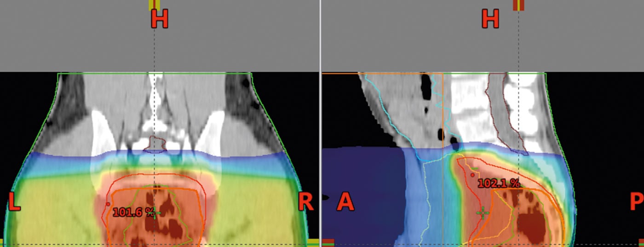
Task: Select the L orientation label
Action: [14, 202]
